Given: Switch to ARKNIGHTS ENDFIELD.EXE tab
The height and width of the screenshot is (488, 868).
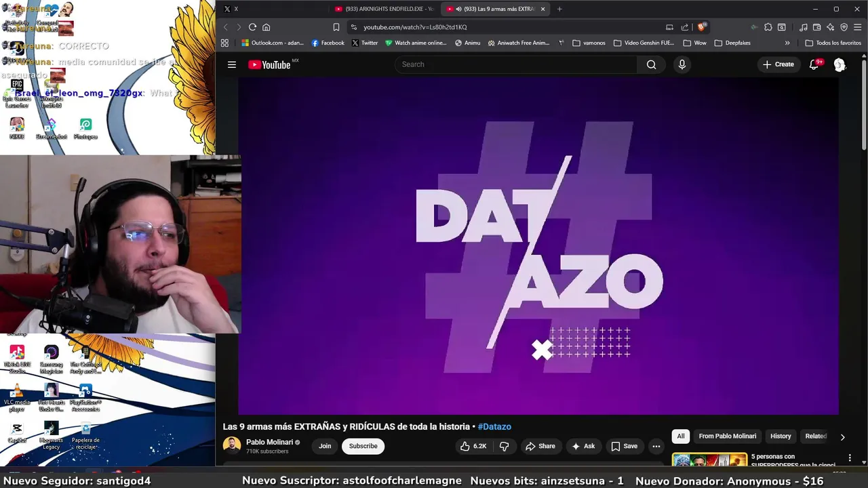Looking at the screenshot, I should click(383, 9).
